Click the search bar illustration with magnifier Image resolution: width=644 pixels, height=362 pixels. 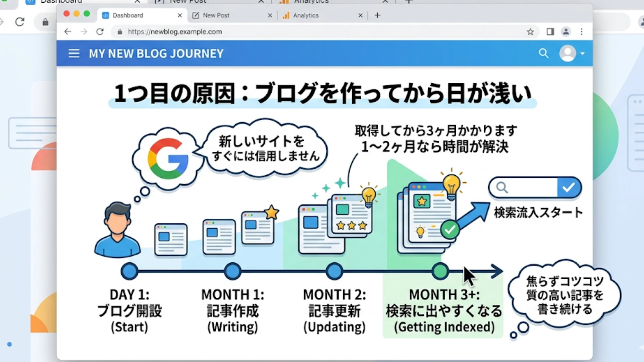(535, 187)
